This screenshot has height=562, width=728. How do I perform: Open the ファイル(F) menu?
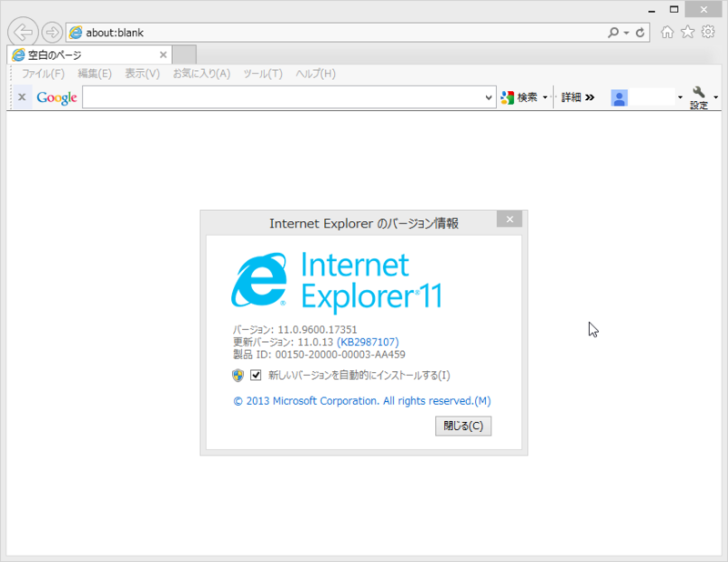tap(43, 74)
